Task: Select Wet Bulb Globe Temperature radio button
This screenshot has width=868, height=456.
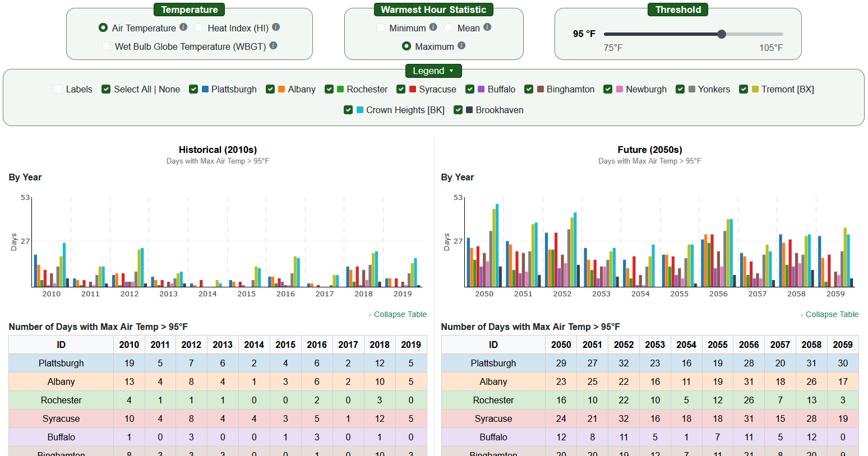Action: [x=106, y=46]
